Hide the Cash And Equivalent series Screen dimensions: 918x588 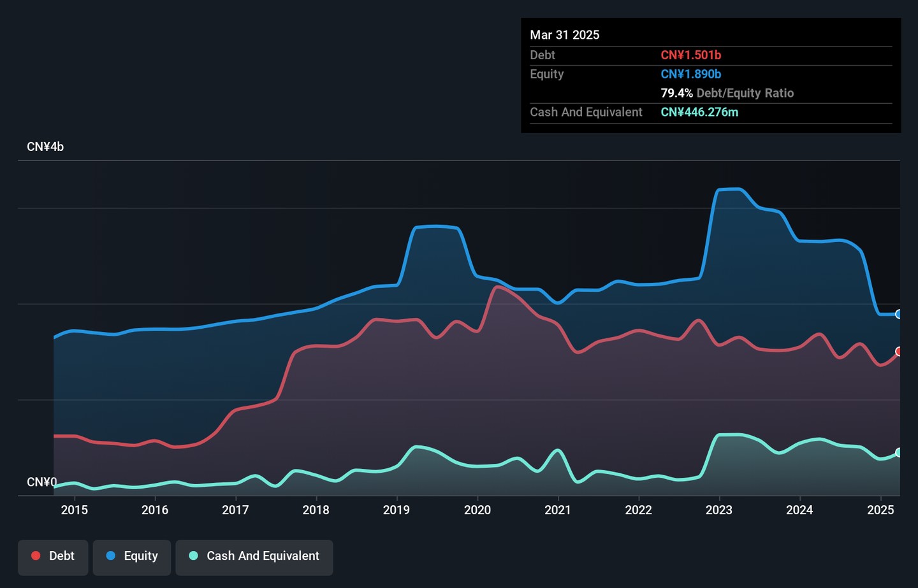254,556
